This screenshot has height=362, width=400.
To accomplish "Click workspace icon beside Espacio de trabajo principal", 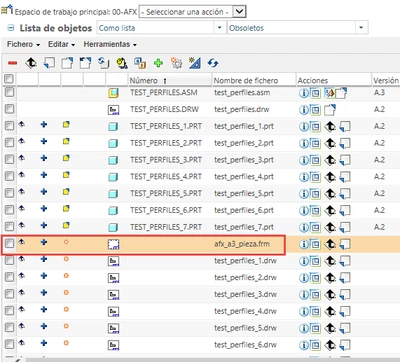I will [x=7, y=10].
